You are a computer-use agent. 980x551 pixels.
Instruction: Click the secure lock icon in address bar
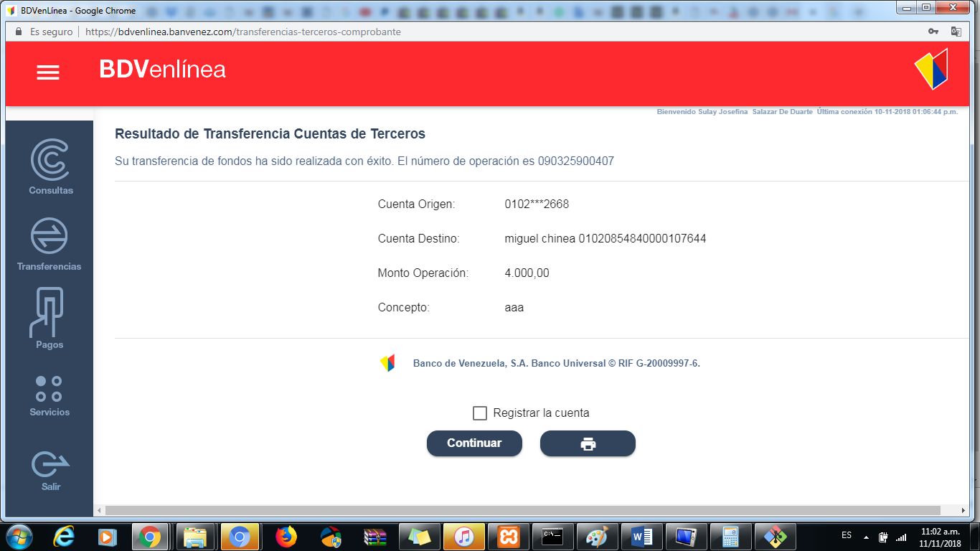[19, 32]
